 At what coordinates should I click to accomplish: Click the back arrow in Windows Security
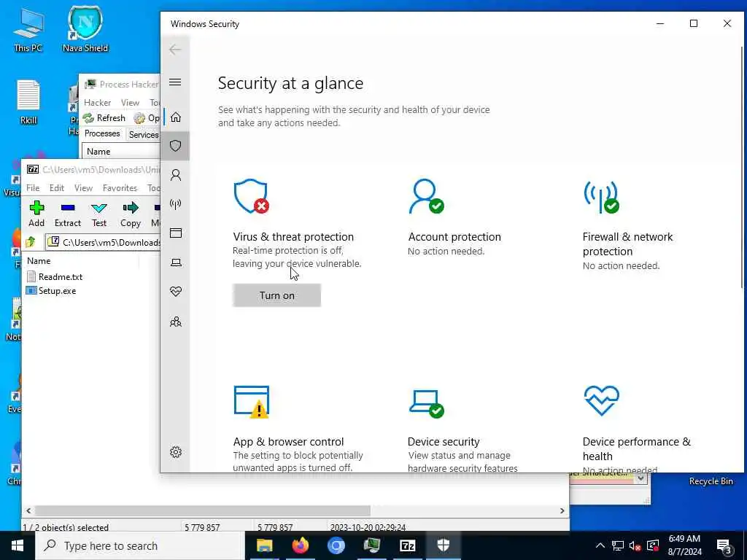point(175,50)
